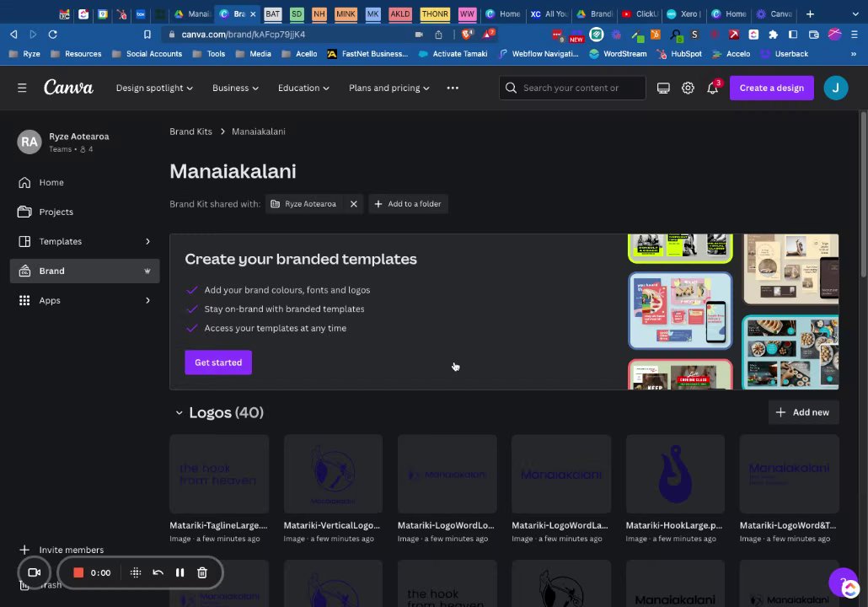This screenshot has height=607, width=868.
Task: Show hidden bookmarks chevron
Action: pos(854,54)
